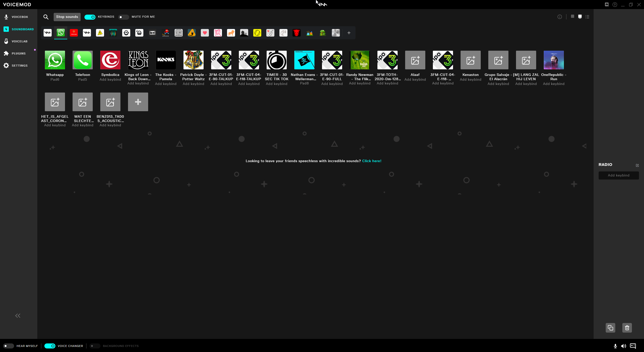Image resolution: width=644 pixels, height=352 pixels.
Task: Open the WhatsApp soundboard tab
Action: coord(61,33)
